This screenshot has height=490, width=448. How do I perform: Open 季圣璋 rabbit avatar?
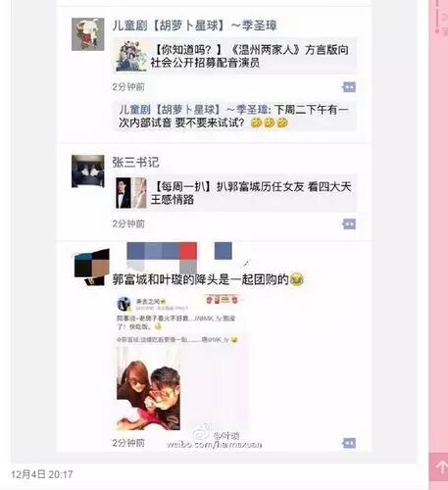click(88, 34)
